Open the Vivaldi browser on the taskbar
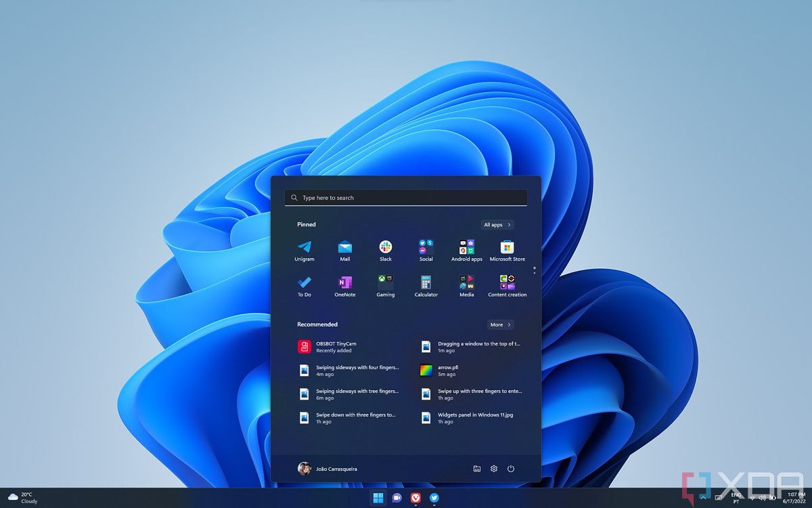The width and height of the screenshot is (812, 508). coord(415,498)
